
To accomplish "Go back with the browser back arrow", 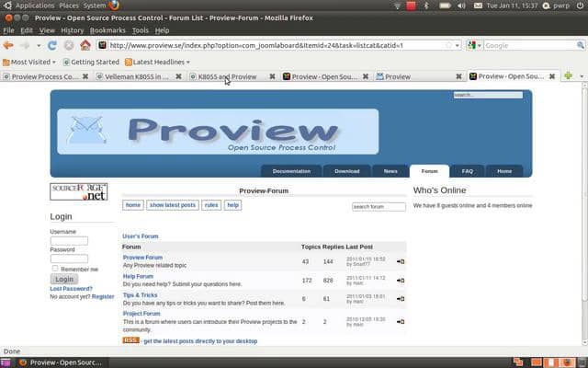I will point(8,45).
